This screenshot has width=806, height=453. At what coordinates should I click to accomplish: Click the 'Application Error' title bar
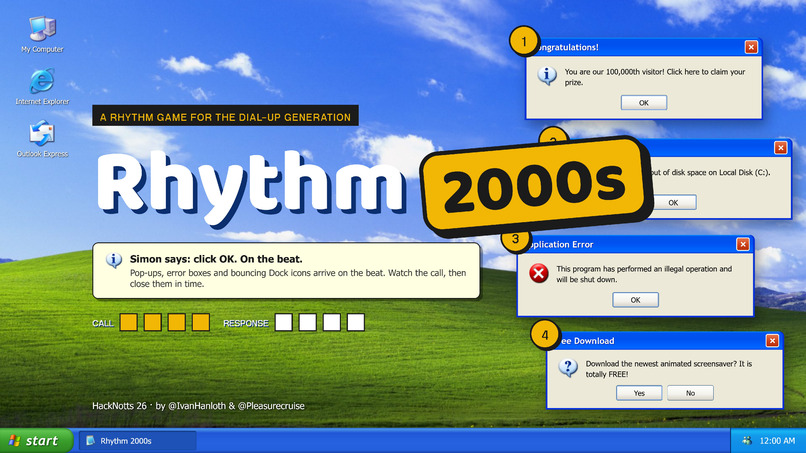[635, 244]
